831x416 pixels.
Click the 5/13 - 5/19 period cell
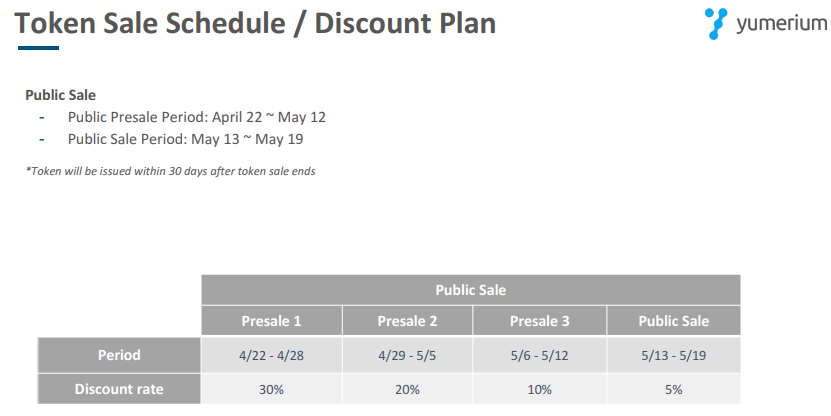click(x=673, y=355)
